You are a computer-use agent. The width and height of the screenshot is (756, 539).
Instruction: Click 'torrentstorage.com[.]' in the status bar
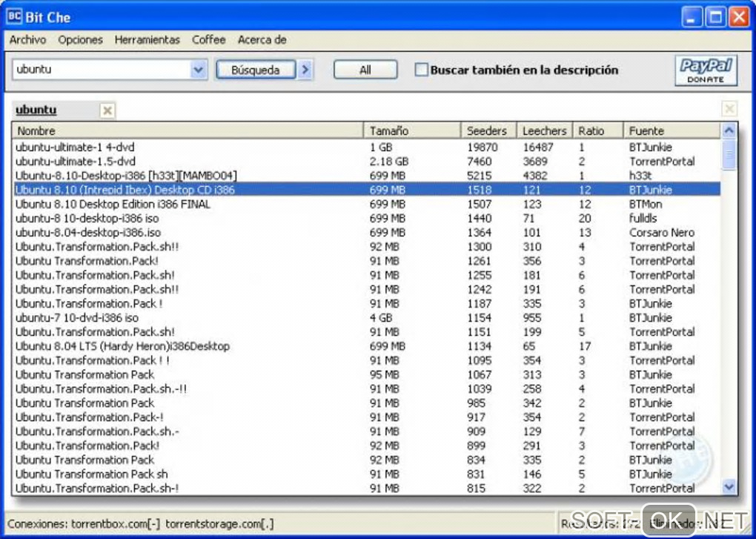[219, 523]
